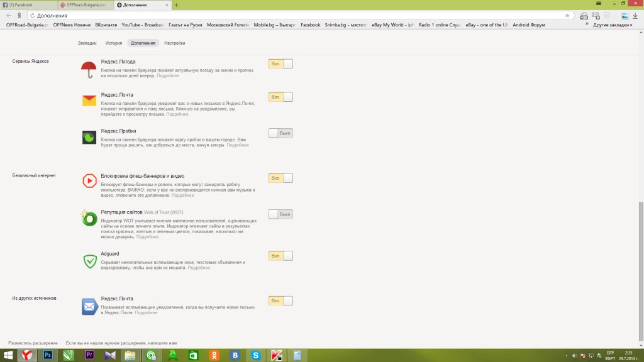Open Odnoklassniki from the taskbar

214,356
